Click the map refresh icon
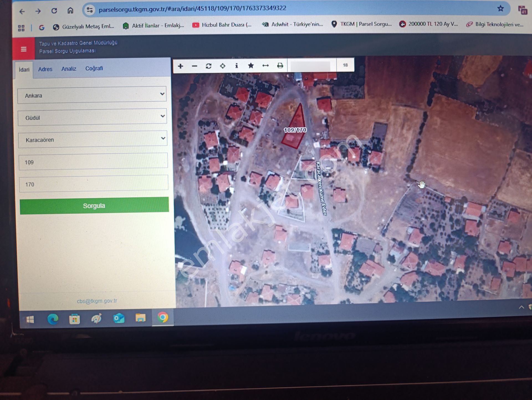 [x=209, y=66]
